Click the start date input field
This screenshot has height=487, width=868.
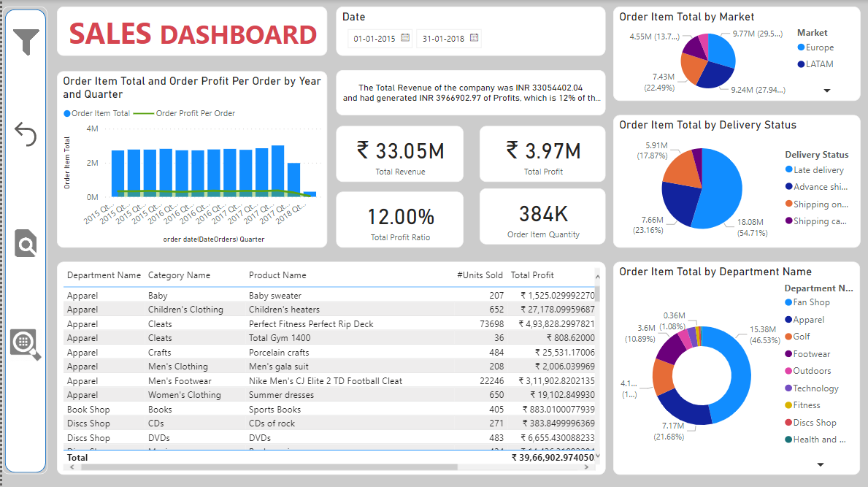[374, 39]
